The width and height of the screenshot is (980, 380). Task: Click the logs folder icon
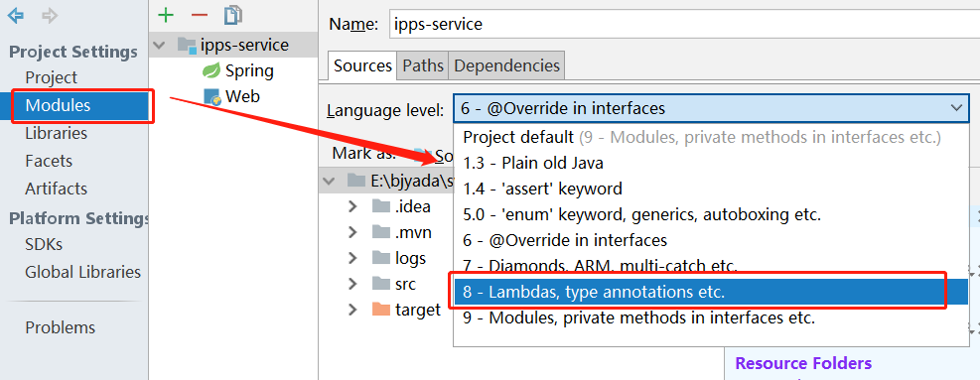point(380,258)
